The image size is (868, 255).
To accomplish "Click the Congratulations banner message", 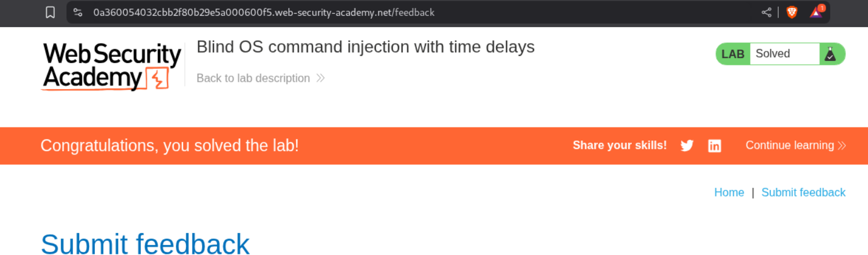I will click(x=170, y=146).
